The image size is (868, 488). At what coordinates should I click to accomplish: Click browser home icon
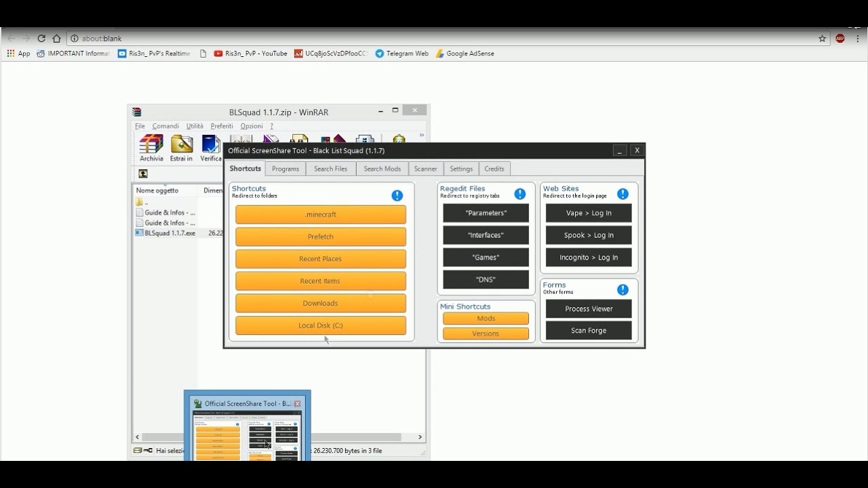click(56, 39)
